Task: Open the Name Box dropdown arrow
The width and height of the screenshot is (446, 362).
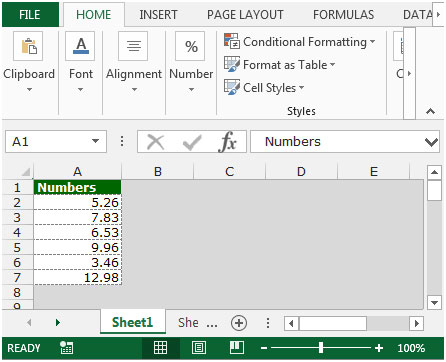Action: click(95, 141)
